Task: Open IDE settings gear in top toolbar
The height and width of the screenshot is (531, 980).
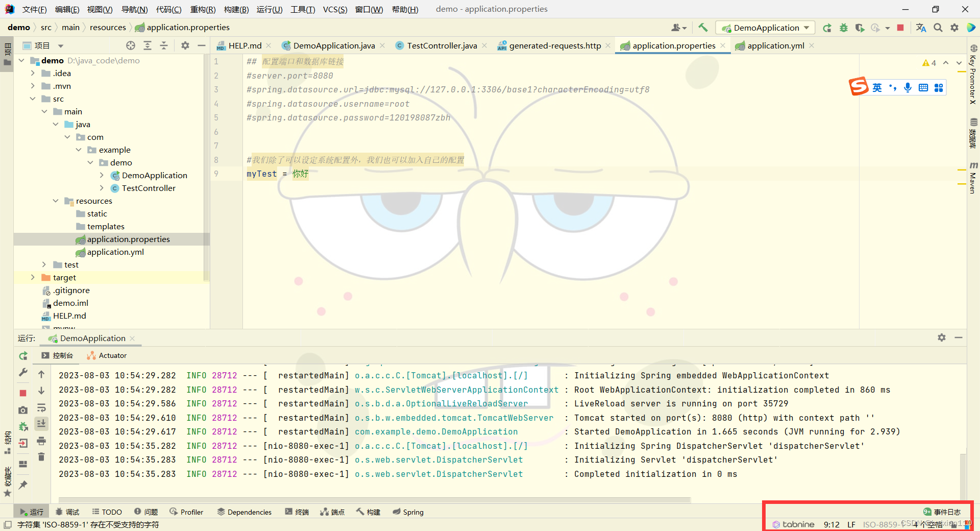Action: 954,28
